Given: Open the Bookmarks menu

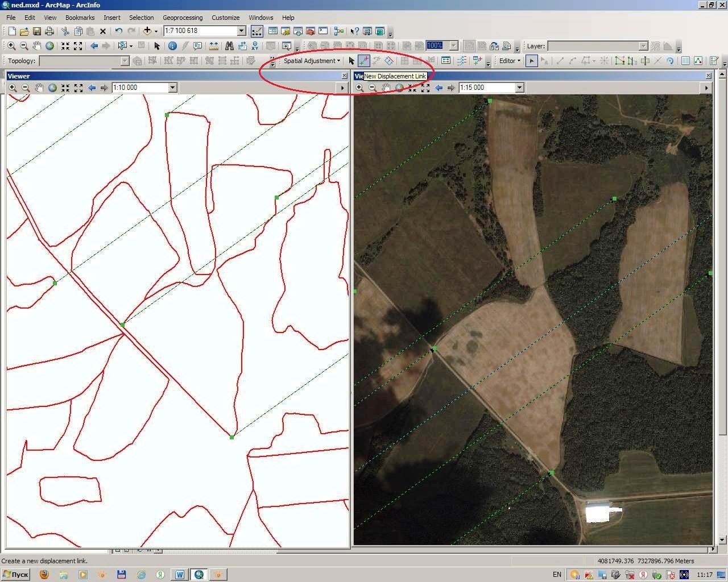Looking at the screenshot, I should (x=80, y=18).
